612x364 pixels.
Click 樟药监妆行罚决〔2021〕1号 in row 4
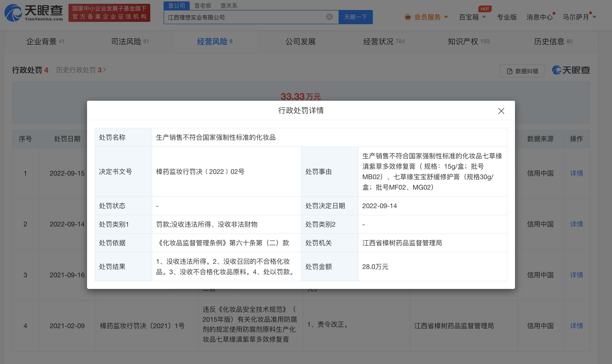142,326
